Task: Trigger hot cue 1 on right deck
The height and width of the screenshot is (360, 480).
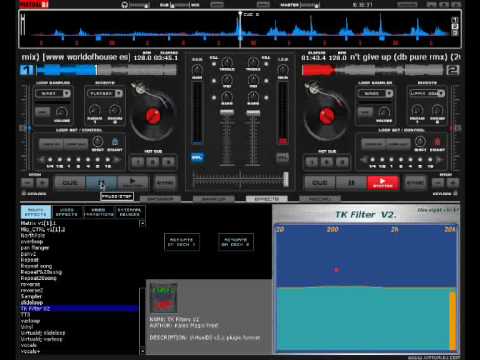Action: pos(312,162)
